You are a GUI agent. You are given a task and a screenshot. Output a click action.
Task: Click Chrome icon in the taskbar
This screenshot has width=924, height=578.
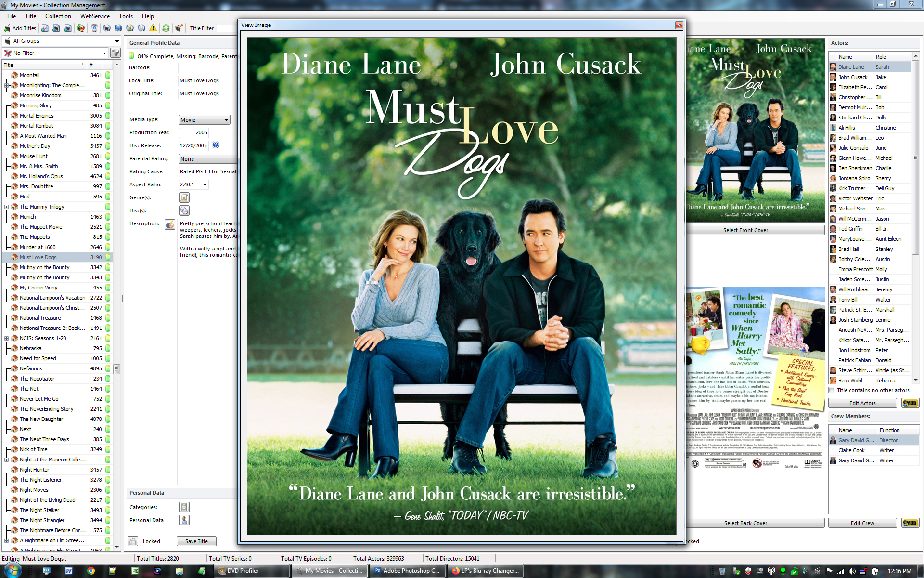(91, 571)
